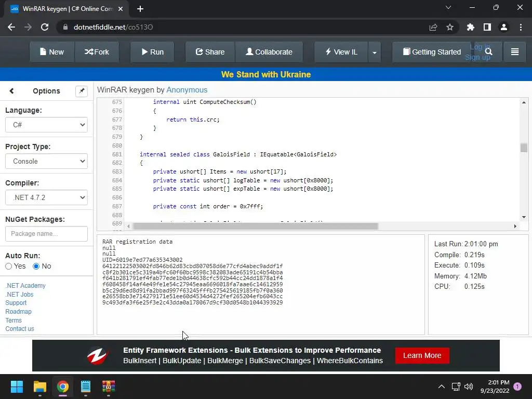This screenshot has width=532, height=399.
Task: Click the Chrome taskbar icon
Action: click(63, 387)
